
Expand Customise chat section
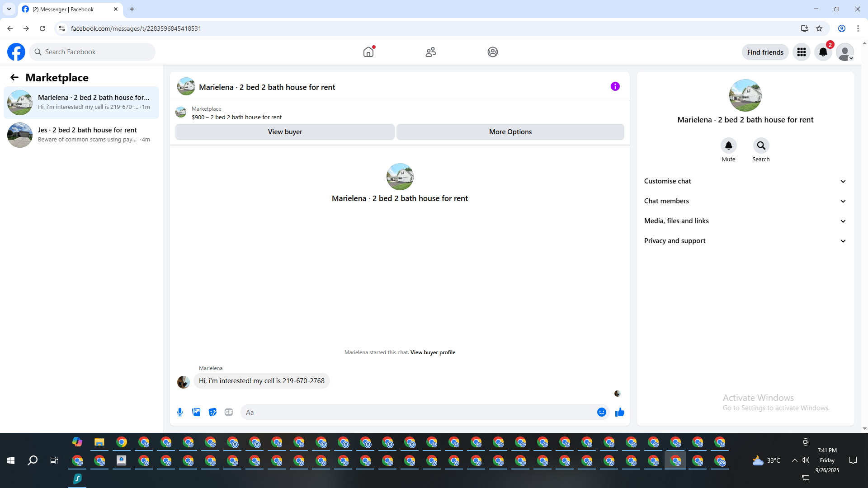745,181
